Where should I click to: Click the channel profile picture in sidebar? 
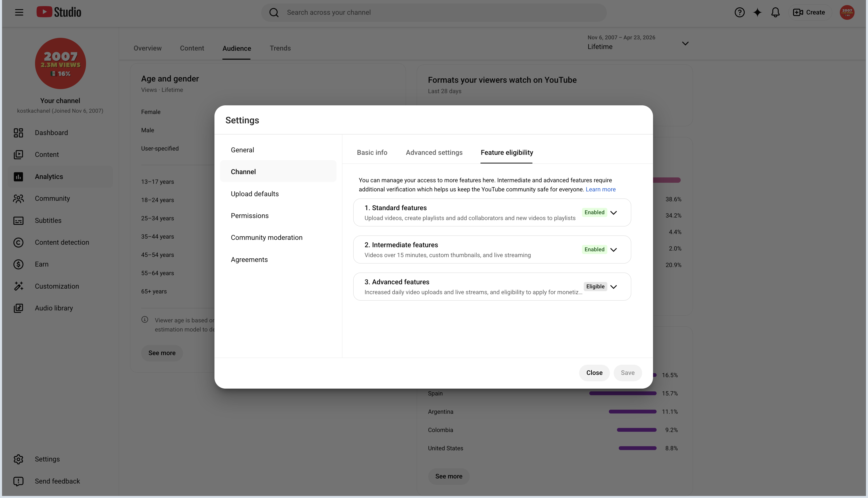[60, 63]
